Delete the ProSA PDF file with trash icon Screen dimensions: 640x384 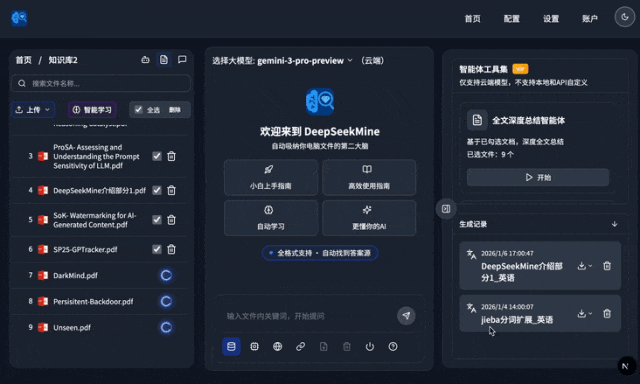[x=171, y=156]
